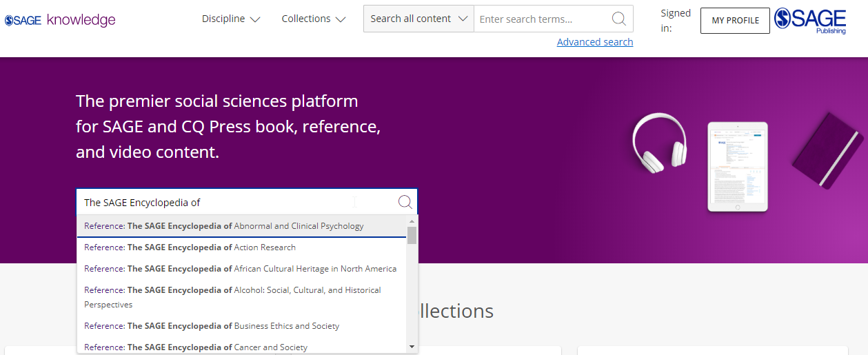The image size is (868, 355).
Task: Click the suggestion list scrollbar thumb
Action: 412,235
